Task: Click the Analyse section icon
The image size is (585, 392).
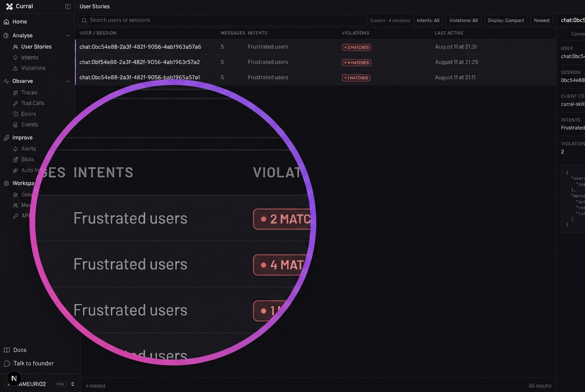Action: (6, 36)
